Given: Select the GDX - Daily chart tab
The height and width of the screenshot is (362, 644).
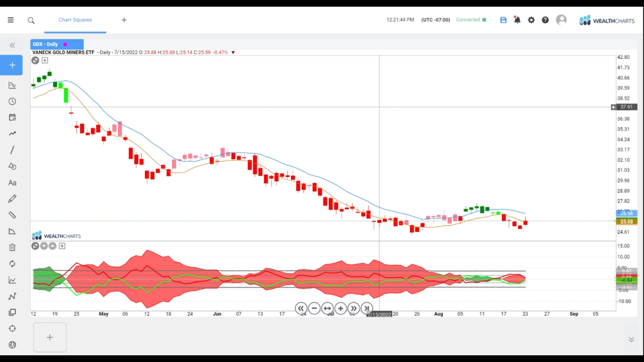Looking at the screenshot, I should (57, 44).
